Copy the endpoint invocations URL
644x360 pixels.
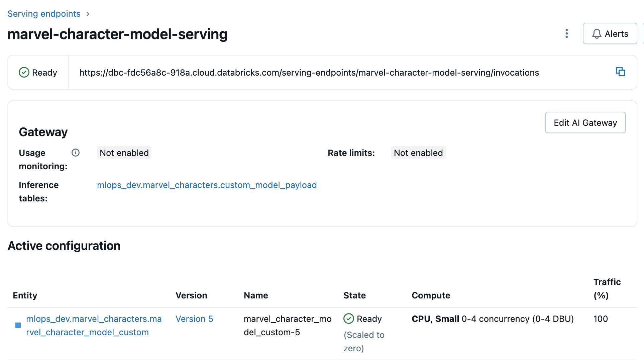click(620, 72)
